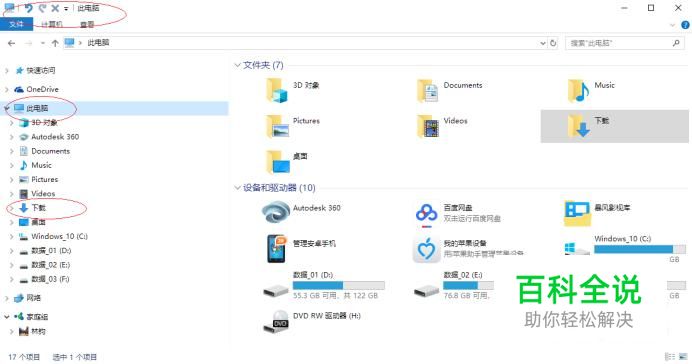Open the Music folder in main pane
Viewport: 692px width, 364px height.
click(x=579, y=90)
